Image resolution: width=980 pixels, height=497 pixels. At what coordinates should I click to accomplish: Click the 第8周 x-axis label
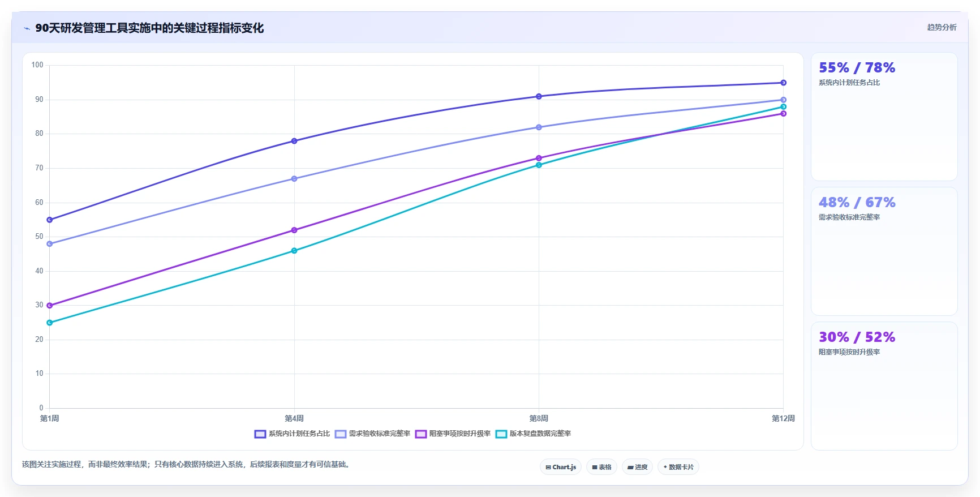tap(539, 418)
